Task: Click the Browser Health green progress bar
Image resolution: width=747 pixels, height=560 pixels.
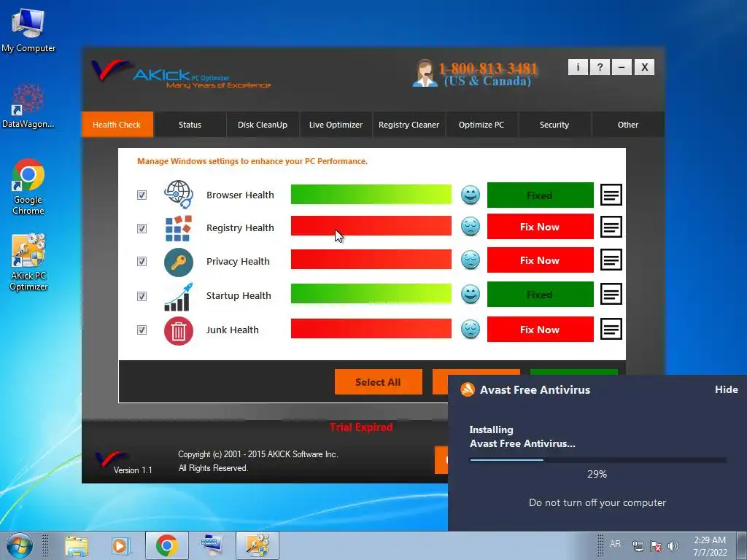Action: pos(371,194)
